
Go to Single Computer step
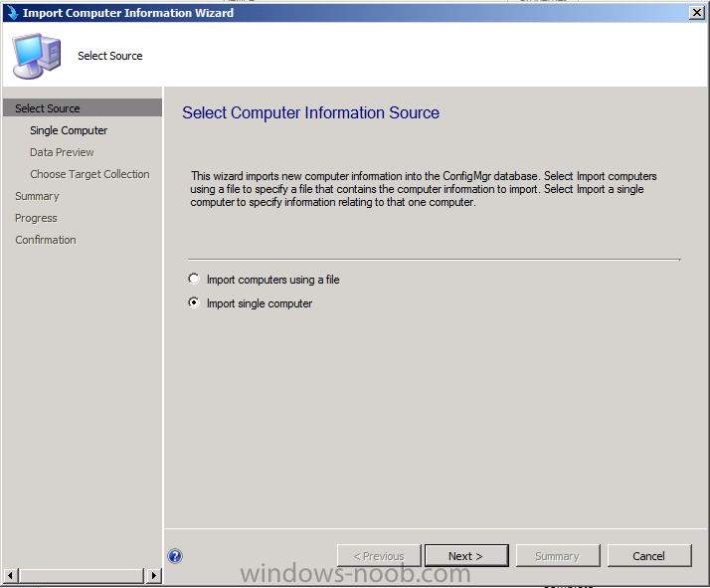pos(69,130)
